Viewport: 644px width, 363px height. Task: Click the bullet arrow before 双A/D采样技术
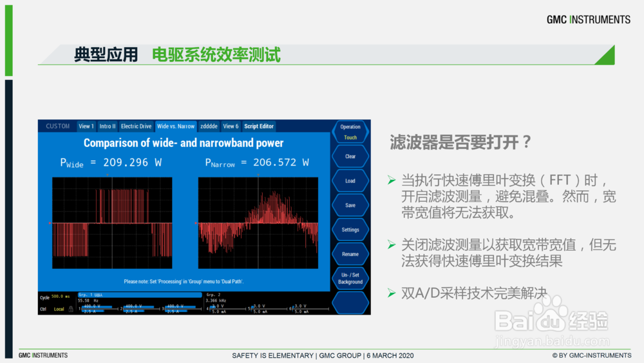(x=392, y=293)
